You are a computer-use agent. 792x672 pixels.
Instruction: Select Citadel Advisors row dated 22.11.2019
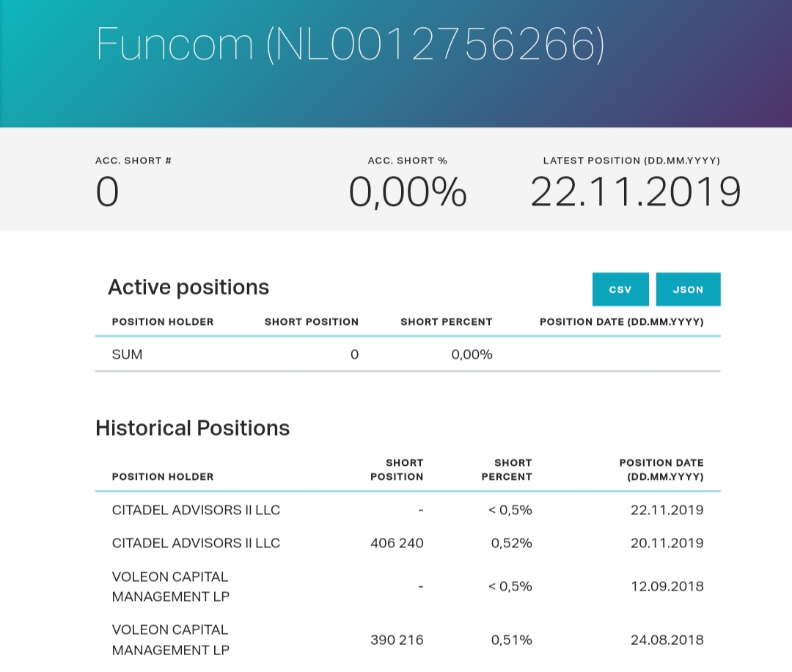[408, 510]
